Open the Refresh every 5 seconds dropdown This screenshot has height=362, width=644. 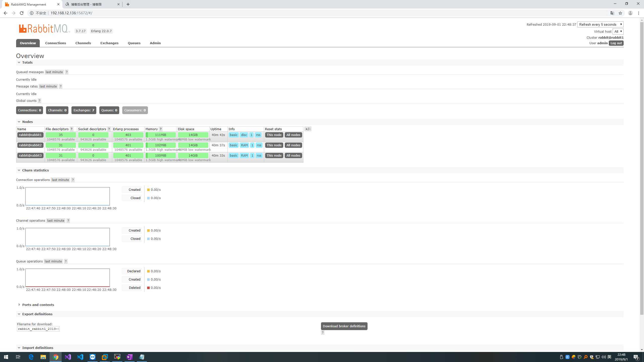click(600, 24)
